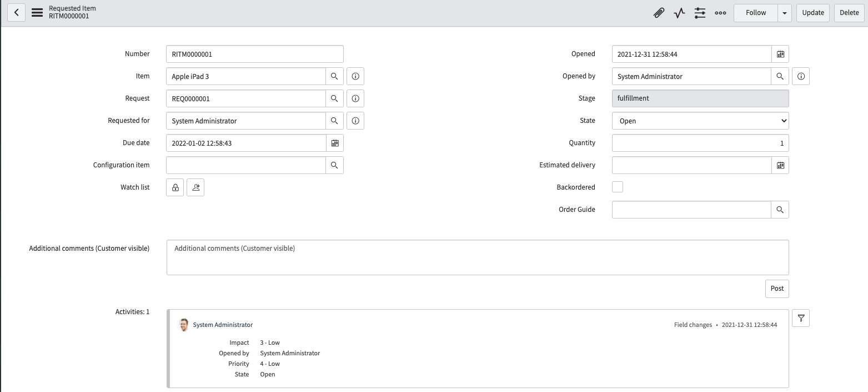Check the Backordered checkbox
Viewport: 868px width, 392px height.
coord(618,187)
